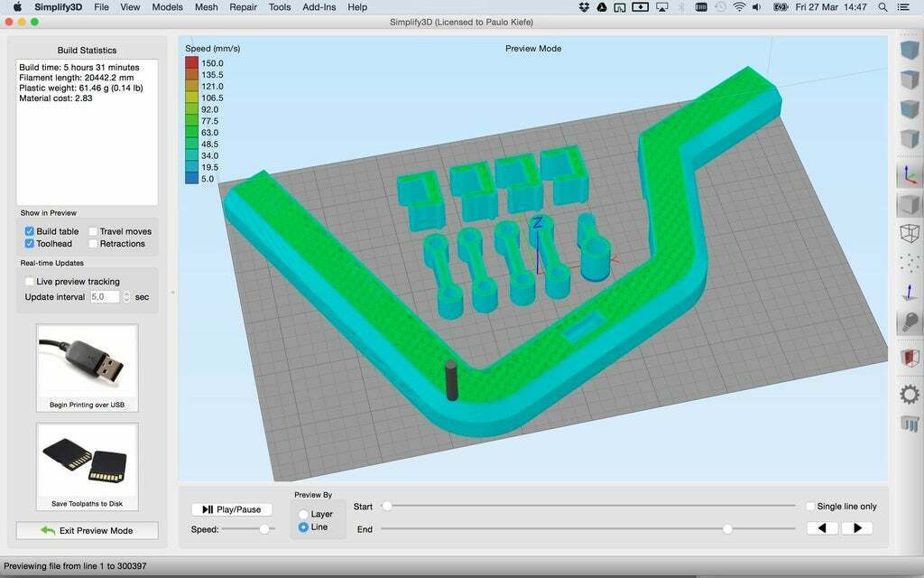
Task: Open the Dropbox menu bar icon
Action: [584, 7]
